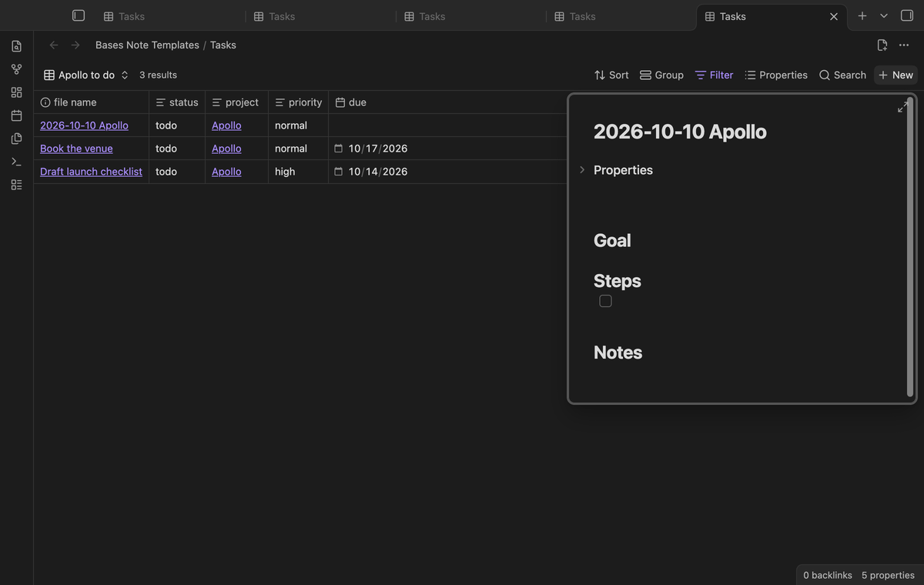The width and height of the screenshot is (924, 585).
Task: Open Apollo project link in 2026-10-10 row
Action: [x=226, y=125]
